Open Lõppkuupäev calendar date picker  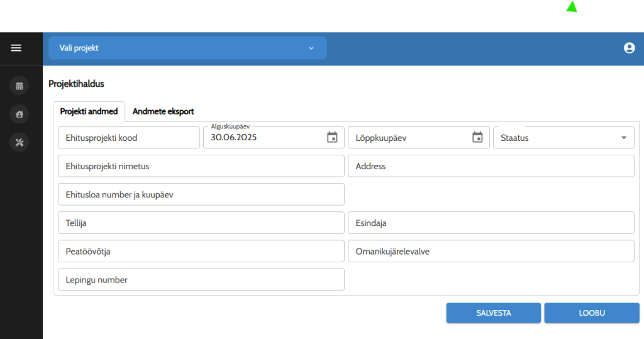[x=477, y=137]
